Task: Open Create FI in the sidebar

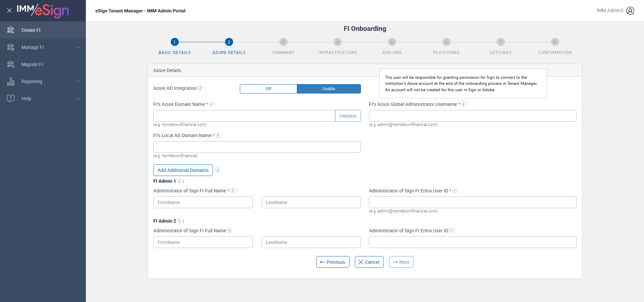Action: [x=31, y=30]
